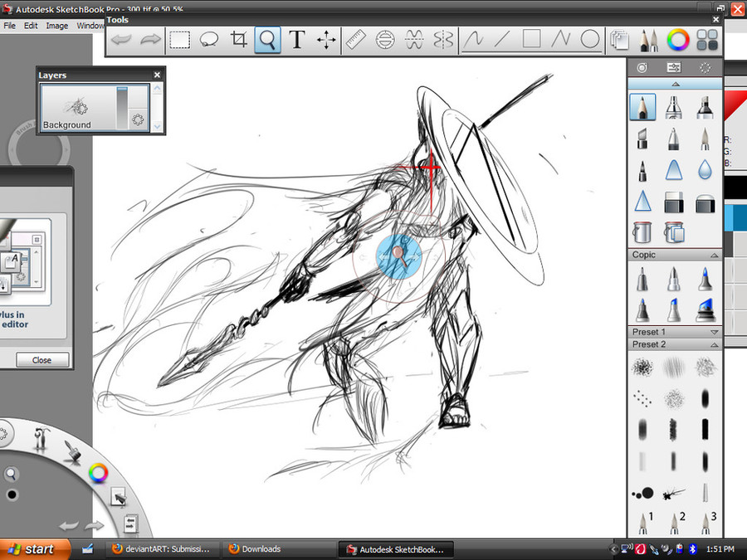This screenshot has height=560, width=747.
Task: Select the Move/Transform layer tool
Action: coord(326,40)
